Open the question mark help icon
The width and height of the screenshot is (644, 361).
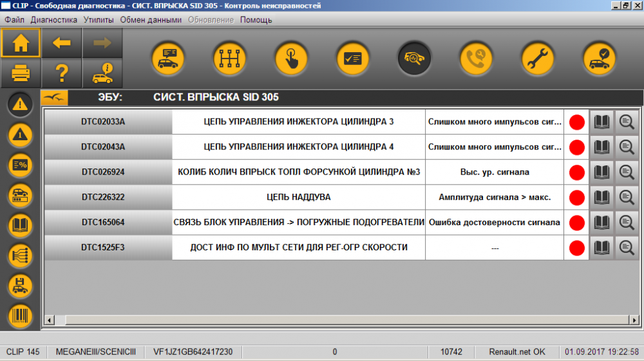pos(62,73)
